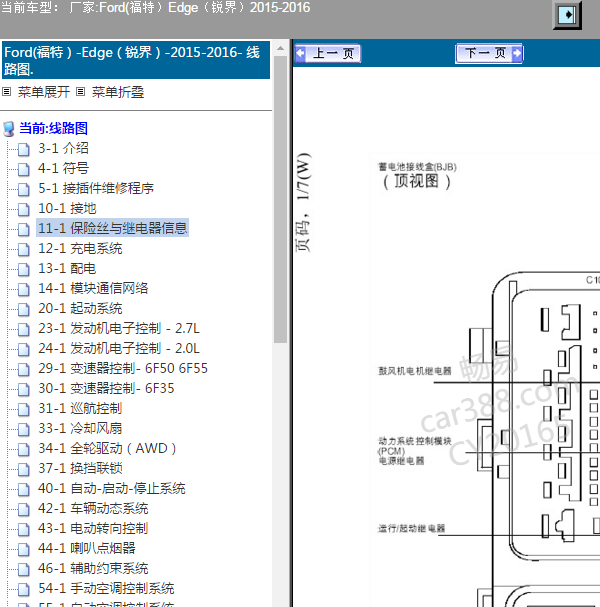Open 33-1 冷却风扇 section
The height and width of the screenshot is (607, 600).
pos(80,429)
